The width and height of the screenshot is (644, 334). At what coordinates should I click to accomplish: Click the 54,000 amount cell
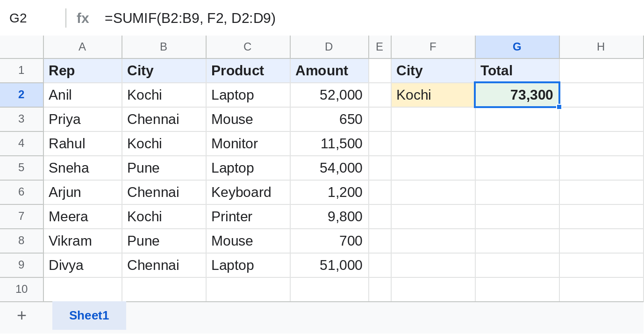pos(329,168)
